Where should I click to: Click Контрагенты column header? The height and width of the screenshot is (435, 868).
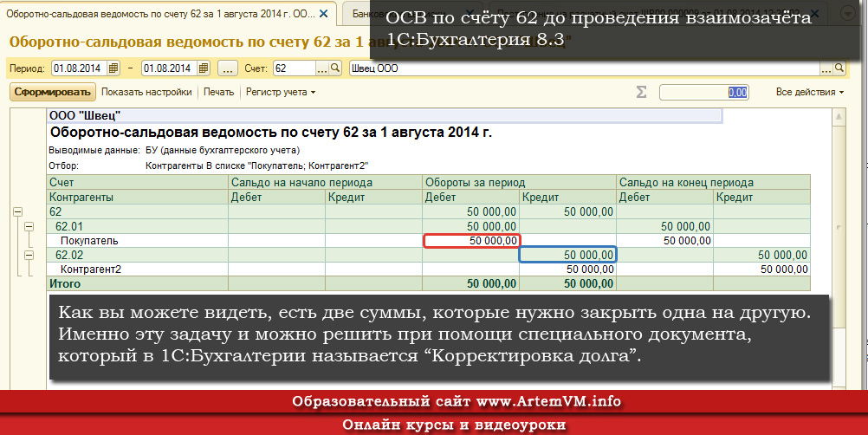tap(138, 197)
